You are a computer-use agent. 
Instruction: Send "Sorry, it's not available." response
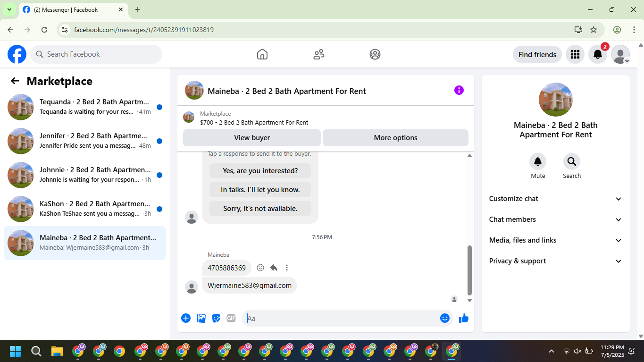point(260,209)
